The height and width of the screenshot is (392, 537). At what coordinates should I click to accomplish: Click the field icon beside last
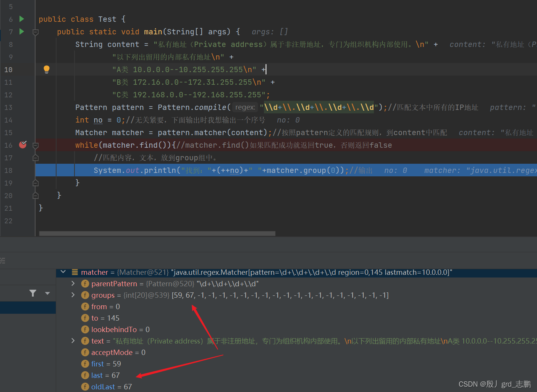coord(85,375)
